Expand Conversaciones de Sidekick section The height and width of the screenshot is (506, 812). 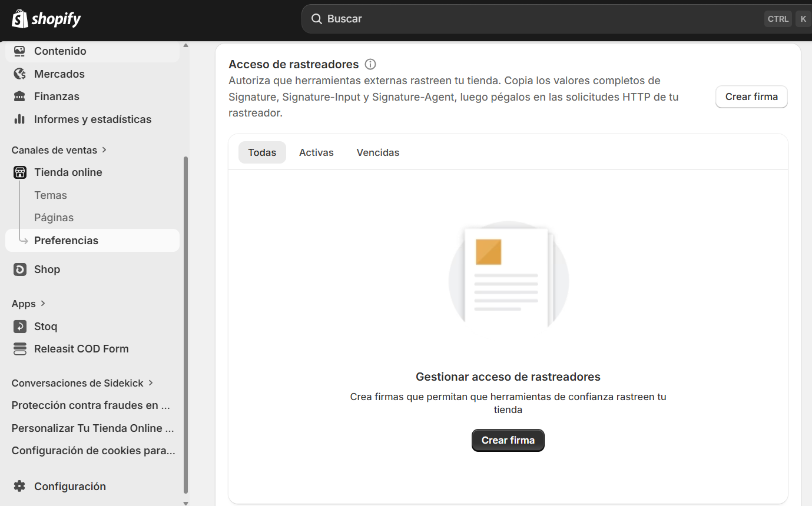coord(151,383)
